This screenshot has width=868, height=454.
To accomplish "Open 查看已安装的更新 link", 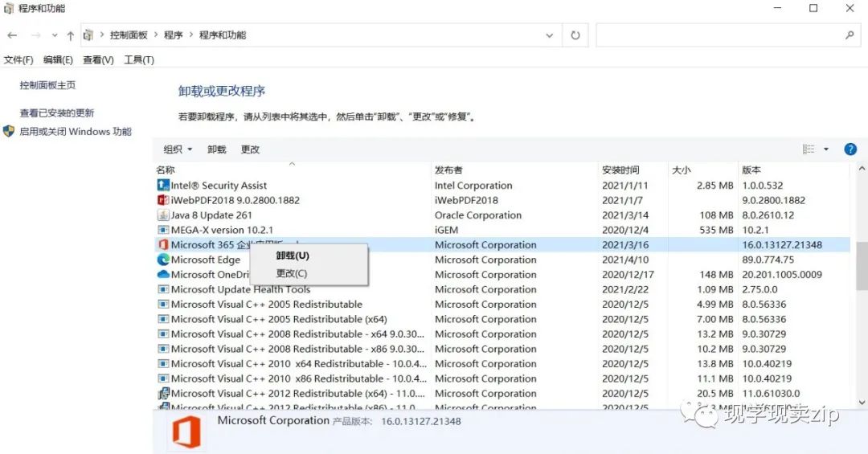I will [57, 113].
